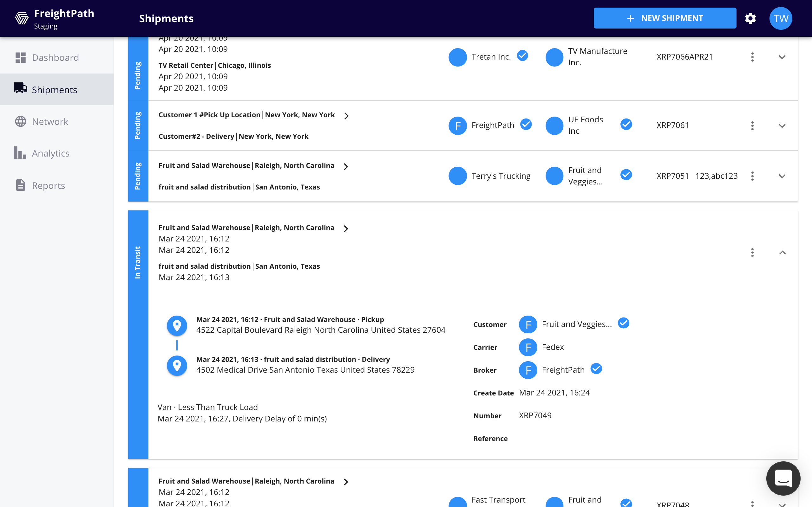Click the verified badge next to Tretan Inc.

[x=522, y=56]
